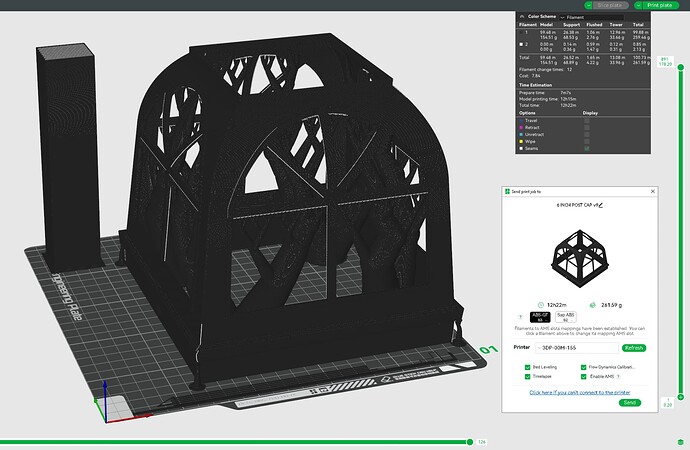690x450 pixels.
Task: Uncheck Flow Dynamics Calibration option
Action: point(584,367)
